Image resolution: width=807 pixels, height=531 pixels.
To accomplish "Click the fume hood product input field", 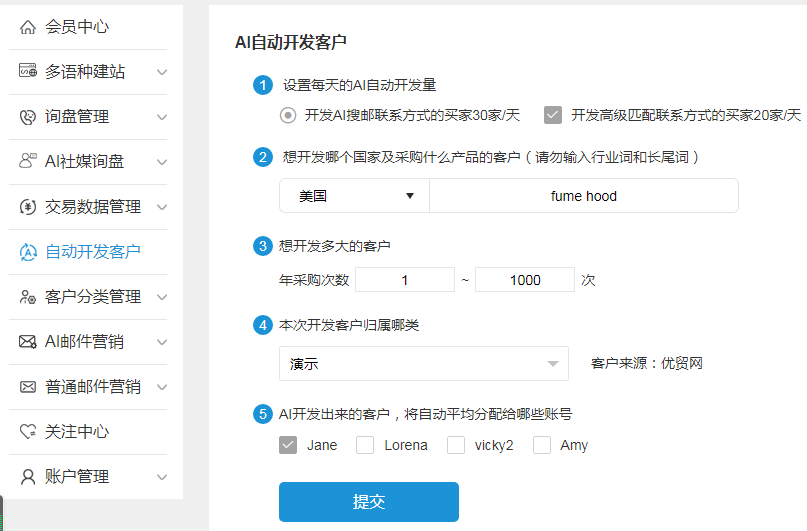I will pos(584,196).
